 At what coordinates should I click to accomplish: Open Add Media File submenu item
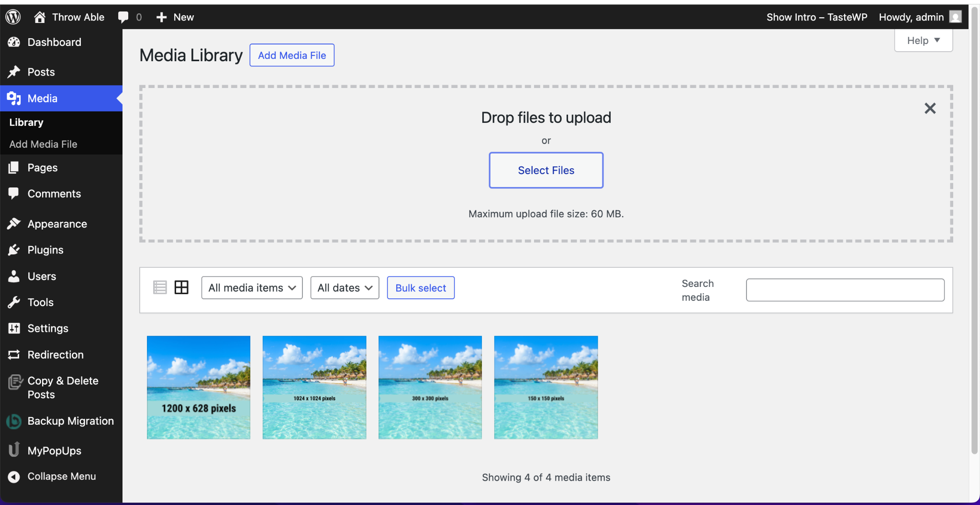pyautogui.click(x=43, y=144)
